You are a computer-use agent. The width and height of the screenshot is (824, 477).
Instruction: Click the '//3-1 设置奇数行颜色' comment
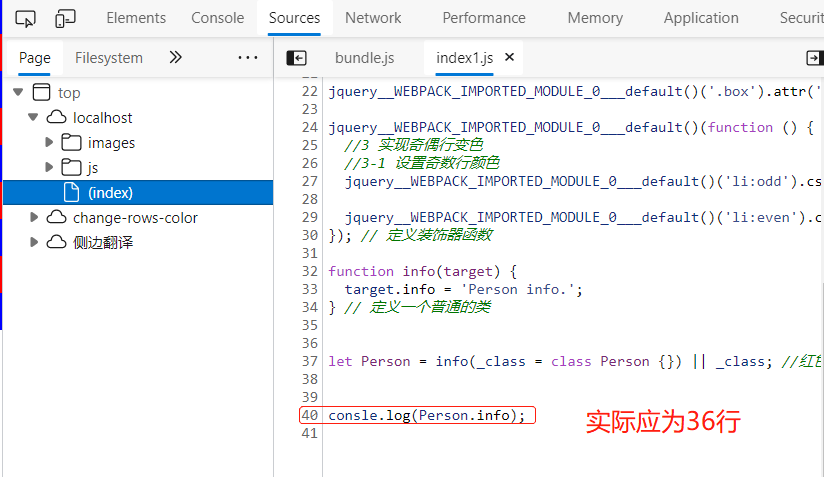(x=422, y=163)
